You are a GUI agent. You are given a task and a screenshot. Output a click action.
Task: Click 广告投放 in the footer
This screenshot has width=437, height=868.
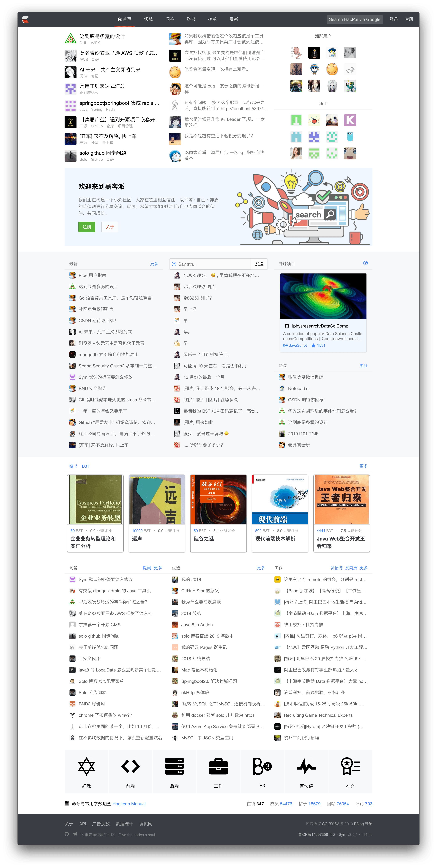(101, 824)
